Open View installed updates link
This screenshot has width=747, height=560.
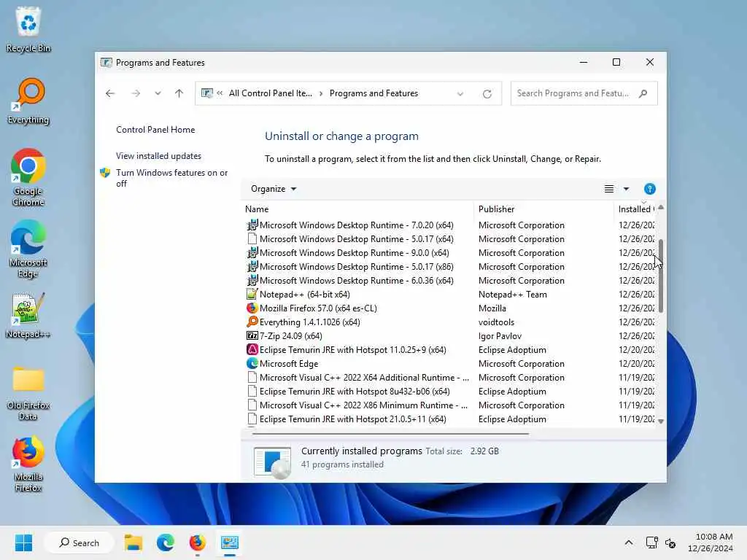click(x=158, y=156)
